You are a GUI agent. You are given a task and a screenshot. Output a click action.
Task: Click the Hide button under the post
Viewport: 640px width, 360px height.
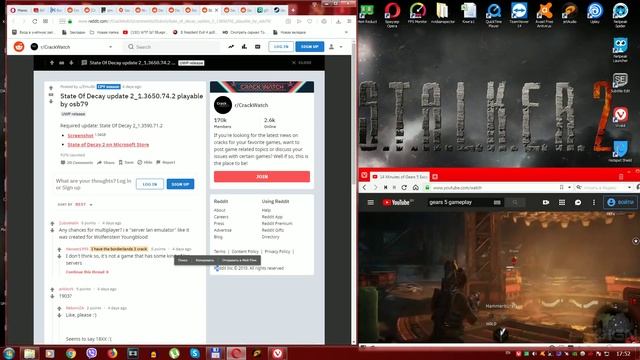[x=145, y=162]
